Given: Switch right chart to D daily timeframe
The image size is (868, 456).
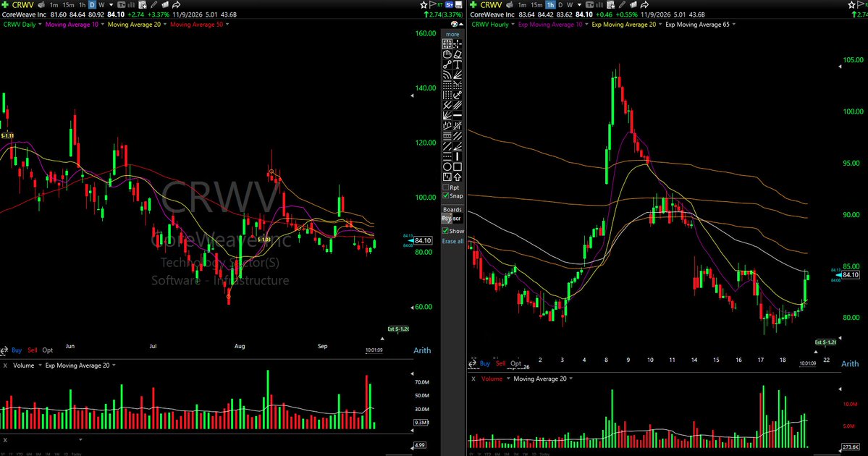Looking at the screenshot, I should pyautogui.click(x=560, y=5).
